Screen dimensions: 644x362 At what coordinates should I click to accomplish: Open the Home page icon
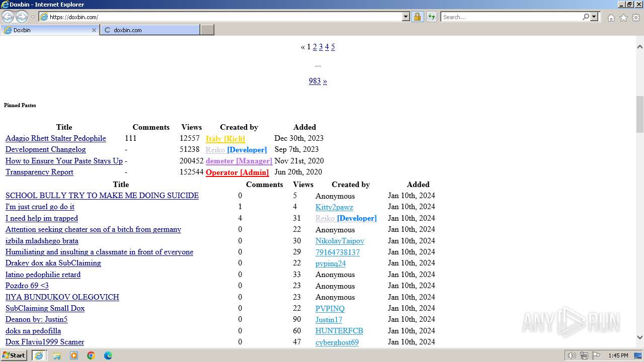click(x=611, y=18)
